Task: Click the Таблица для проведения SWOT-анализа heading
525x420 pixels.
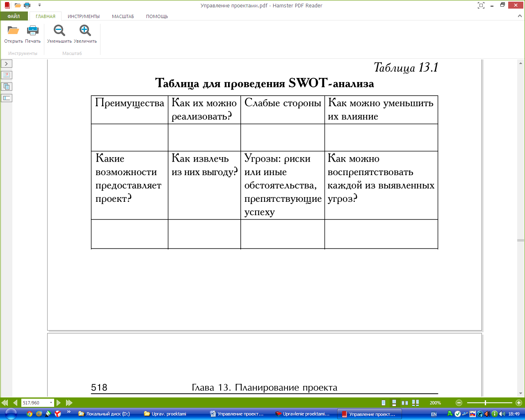Action: click(x=265, y=83)
